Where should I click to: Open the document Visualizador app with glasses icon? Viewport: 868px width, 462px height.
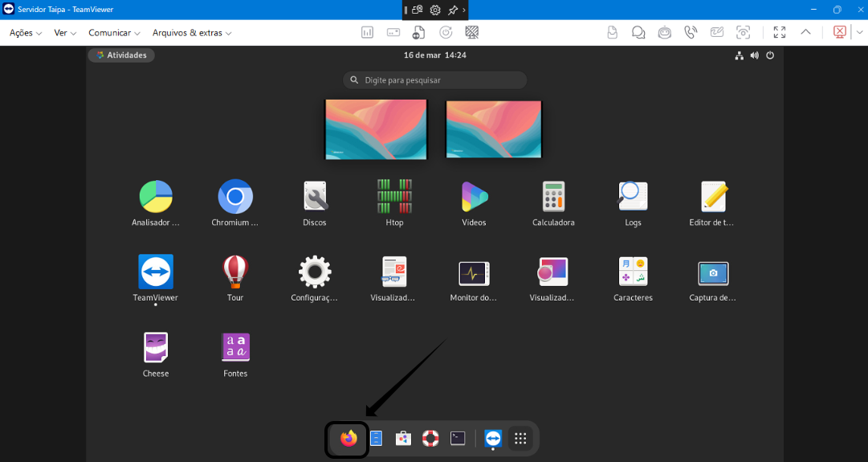coord(393,272)
